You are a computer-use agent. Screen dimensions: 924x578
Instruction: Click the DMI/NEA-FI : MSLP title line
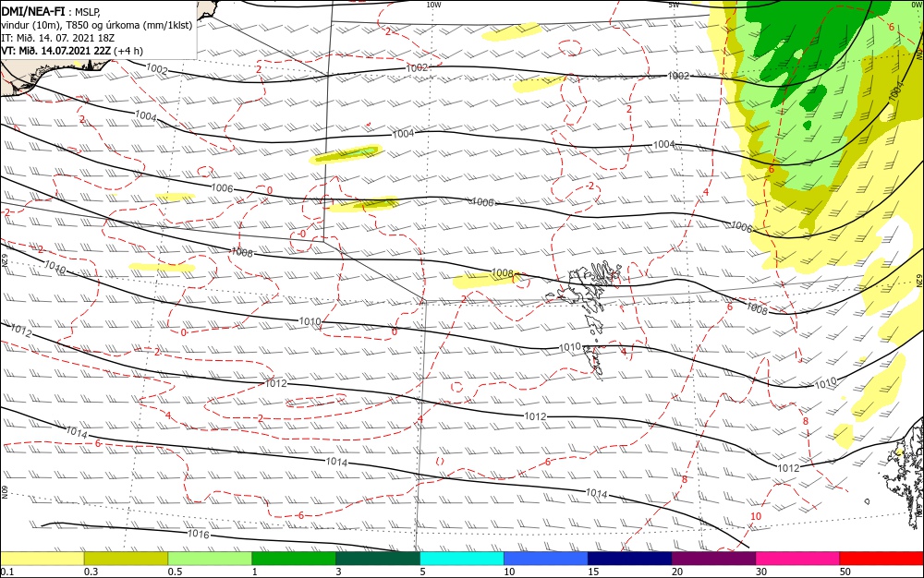tap(51, 12)
